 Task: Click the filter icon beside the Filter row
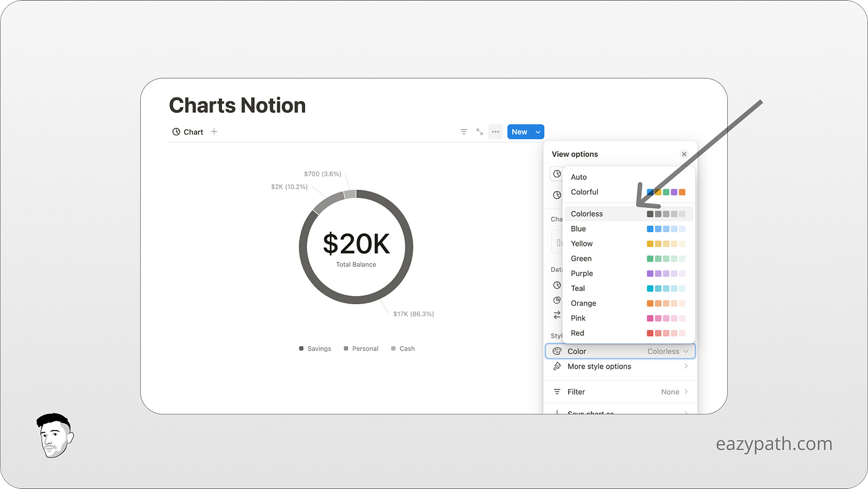tap(557, 392)
